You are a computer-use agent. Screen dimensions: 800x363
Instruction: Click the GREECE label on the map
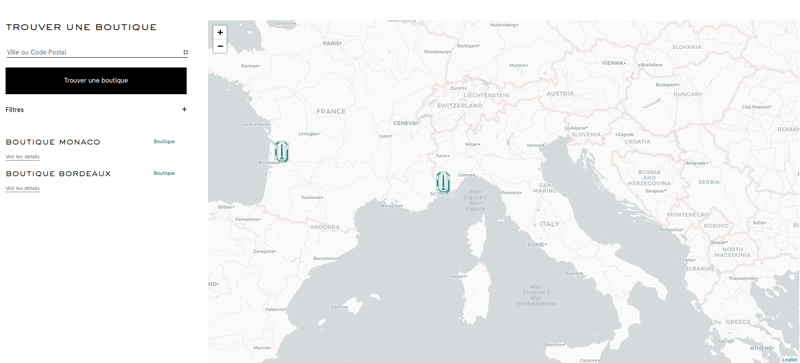pyautogui.click(x=738, y=322)
